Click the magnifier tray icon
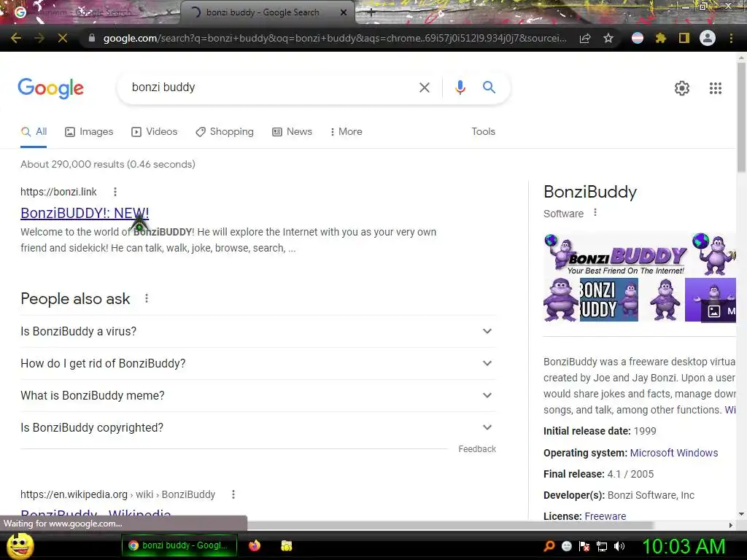 point(549,546)
